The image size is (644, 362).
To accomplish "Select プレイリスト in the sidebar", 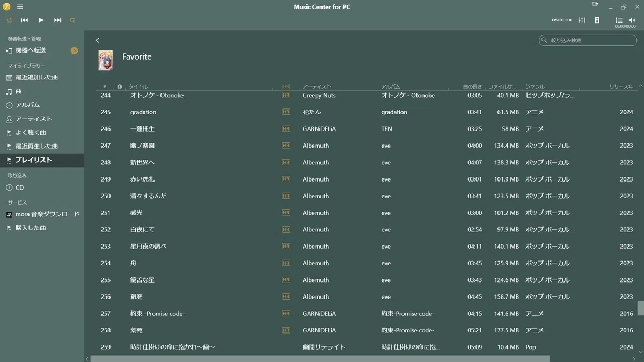I will point(42,160).
